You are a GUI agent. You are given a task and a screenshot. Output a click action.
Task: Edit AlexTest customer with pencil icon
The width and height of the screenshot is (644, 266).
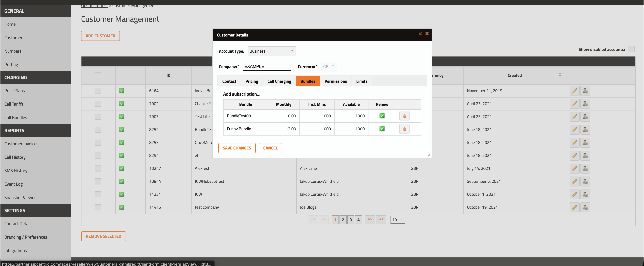point(574,169)
